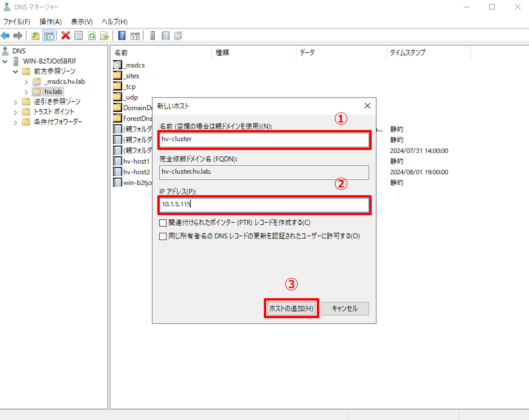
Task: Click the new record list toolbar icon
Action: coord(165,36)
